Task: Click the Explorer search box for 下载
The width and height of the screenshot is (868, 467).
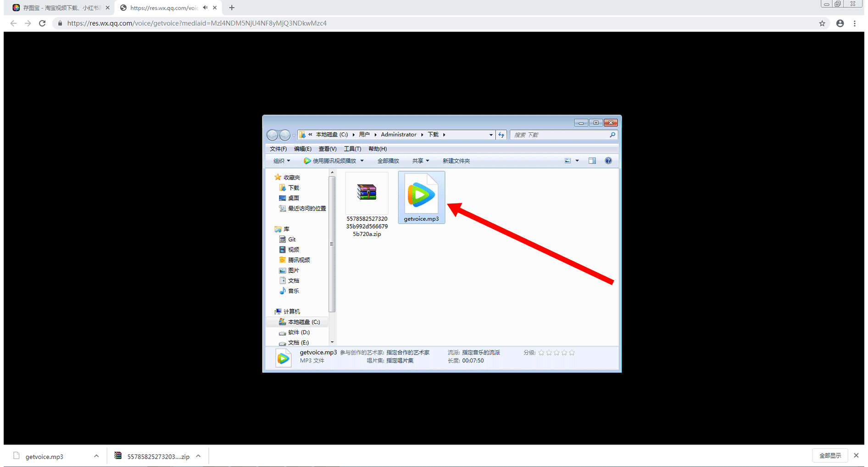Action: click(x=560, y=135)
